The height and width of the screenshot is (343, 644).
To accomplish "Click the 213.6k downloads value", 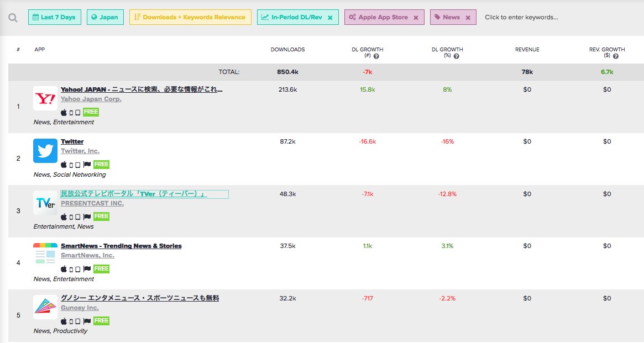I will tap(287, 89).
